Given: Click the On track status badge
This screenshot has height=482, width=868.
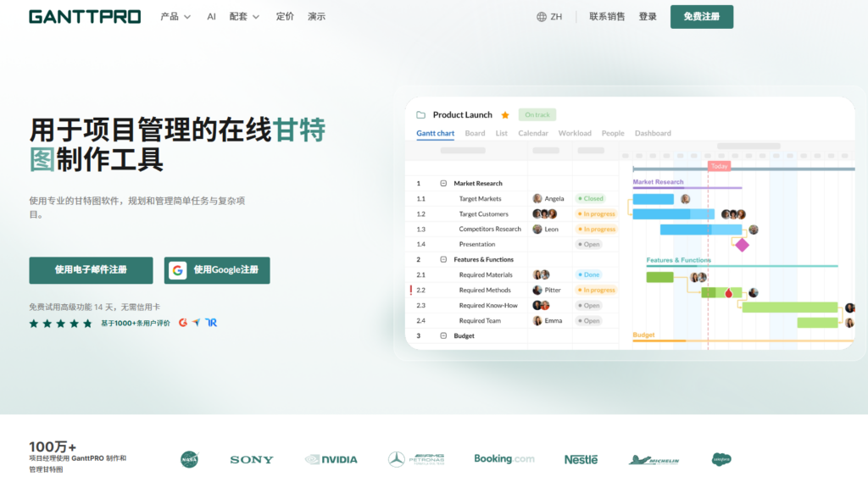Looking at the screenshot, I should click(537, 114).
